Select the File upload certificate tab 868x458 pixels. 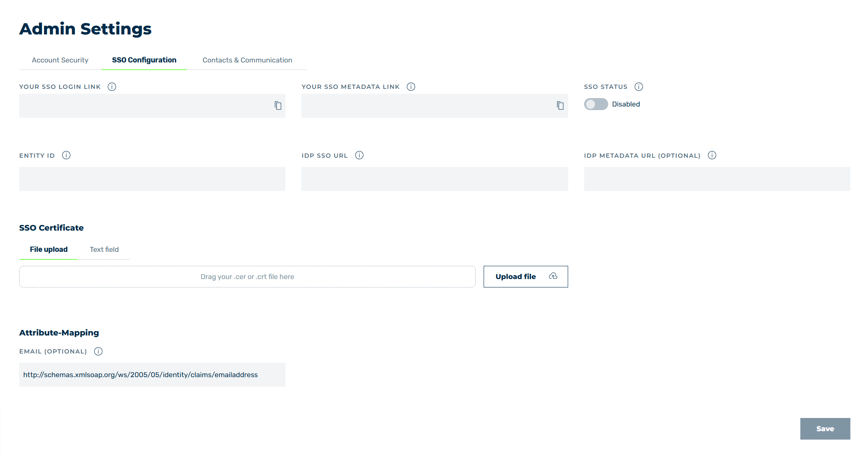[x=49, y=249]
